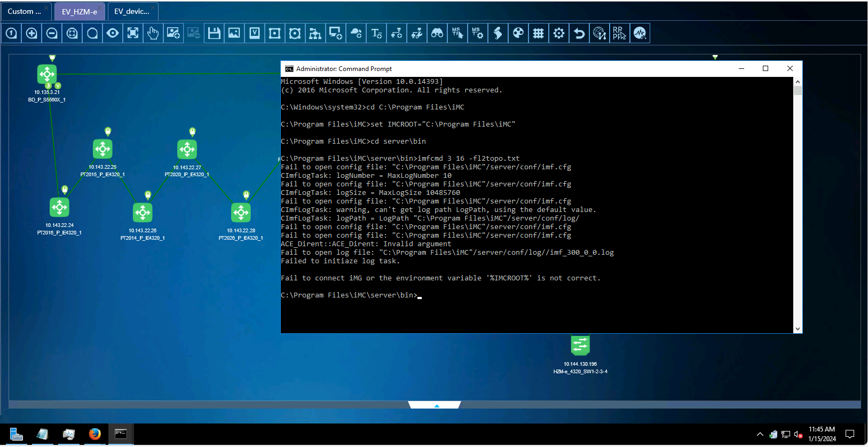The height and width of the screenshot is (447, 868).
Task: Click the add text label icon
Action: pyautogui.click(x=376, y=33)
